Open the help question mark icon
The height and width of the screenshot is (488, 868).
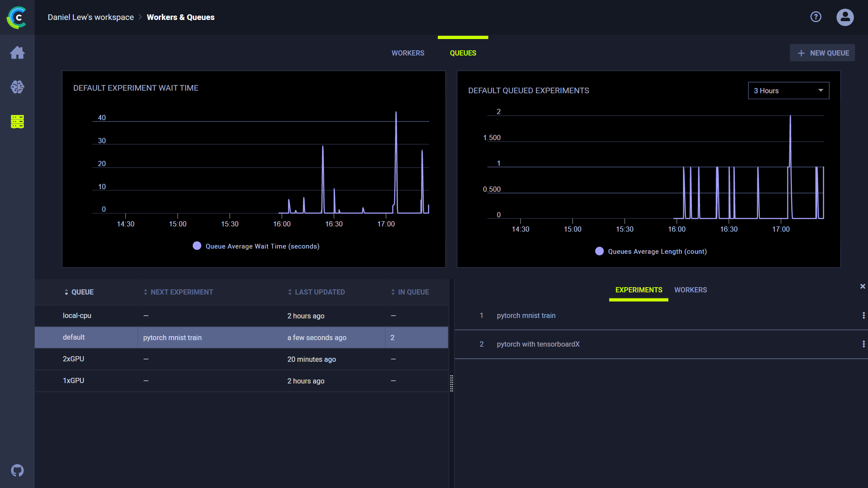point(815,17)
